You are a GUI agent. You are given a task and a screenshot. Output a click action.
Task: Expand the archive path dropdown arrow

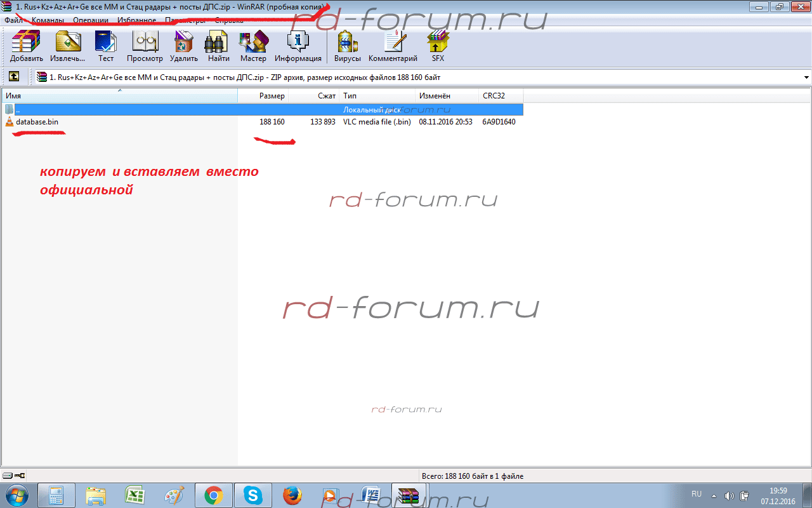click(806, 77)
